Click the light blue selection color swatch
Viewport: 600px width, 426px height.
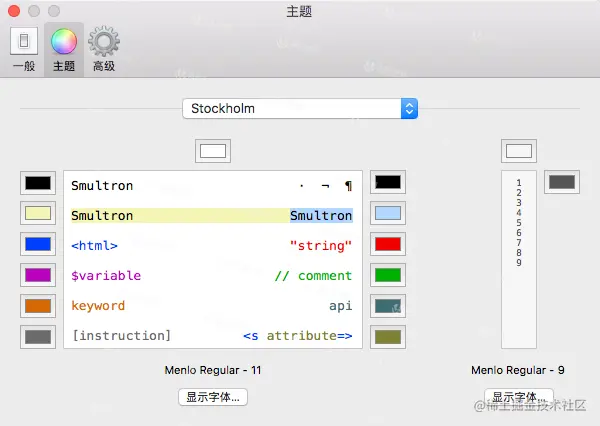[x=388, y=213]
